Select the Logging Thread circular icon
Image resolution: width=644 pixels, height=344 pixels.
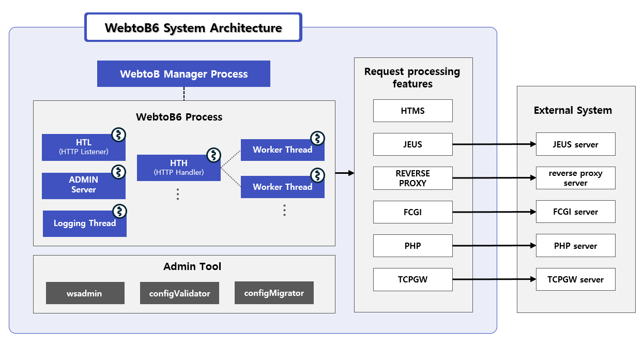120,212
